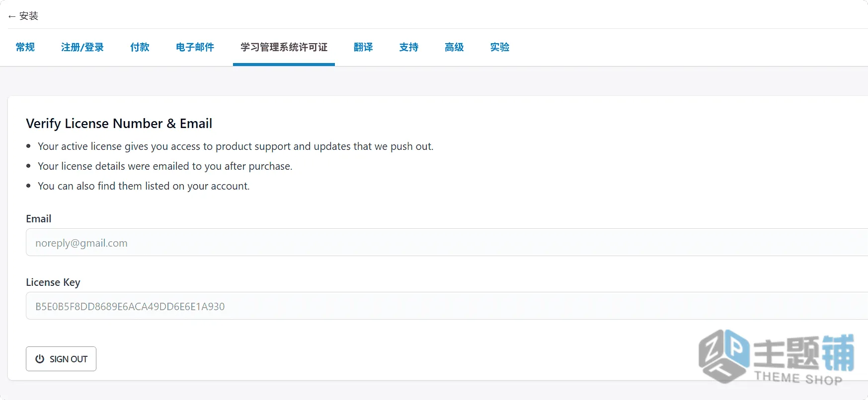The width and height of the screenshot is (868, 400).
Task: Open the 支持 tab
Action: (x=409, y=47)
